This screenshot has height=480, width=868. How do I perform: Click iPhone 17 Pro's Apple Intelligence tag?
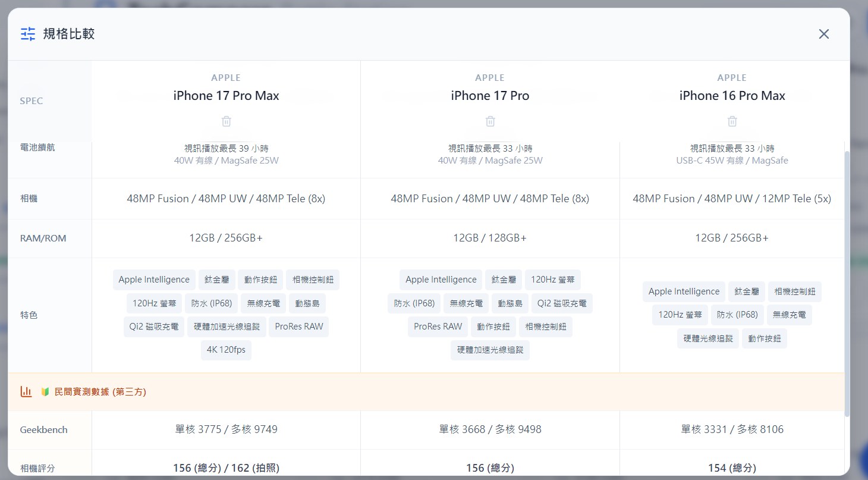pos(441,280)
